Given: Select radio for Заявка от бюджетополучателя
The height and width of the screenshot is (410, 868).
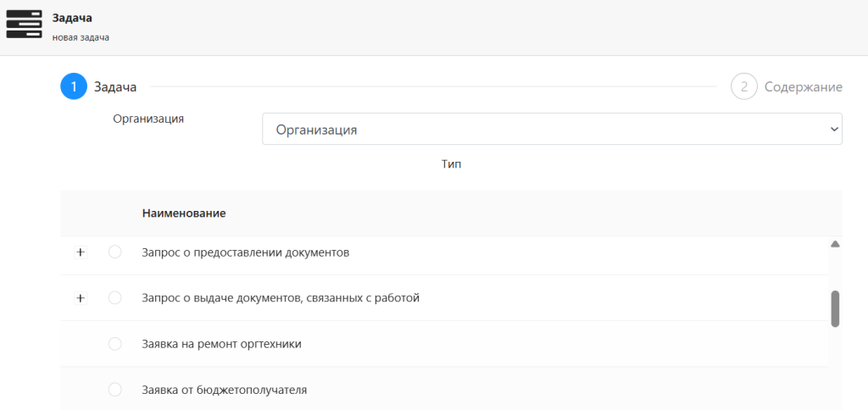Looking at the screenshot, I should (x=114, y=390).
